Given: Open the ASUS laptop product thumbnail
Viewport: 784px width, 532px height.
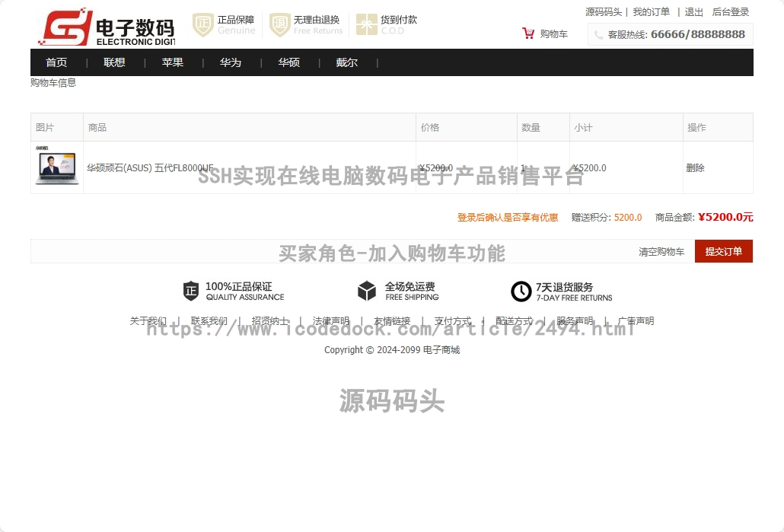Looking at the screenshot, I should 56,167.
